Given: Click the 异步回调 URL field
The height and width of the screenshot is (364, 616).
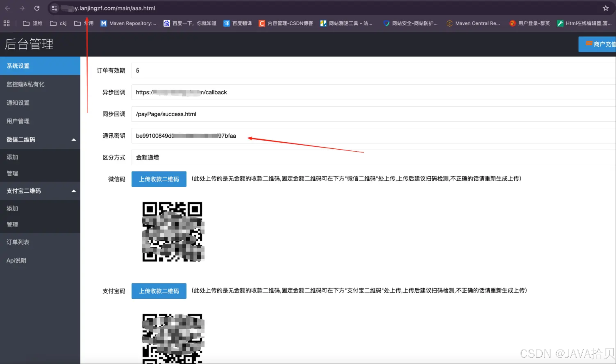Looking at the screenshot, I should pos(374,92).
